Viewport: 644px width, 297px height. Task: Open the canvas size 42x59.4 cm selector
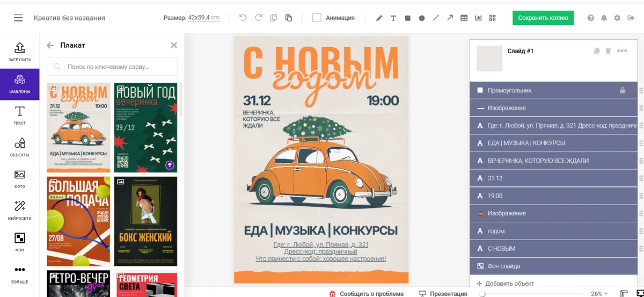203,18
